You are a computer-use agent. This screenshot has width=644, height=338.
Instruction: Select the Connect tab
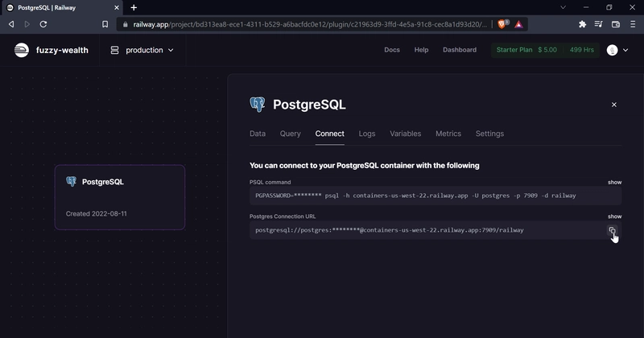(330, 134)
